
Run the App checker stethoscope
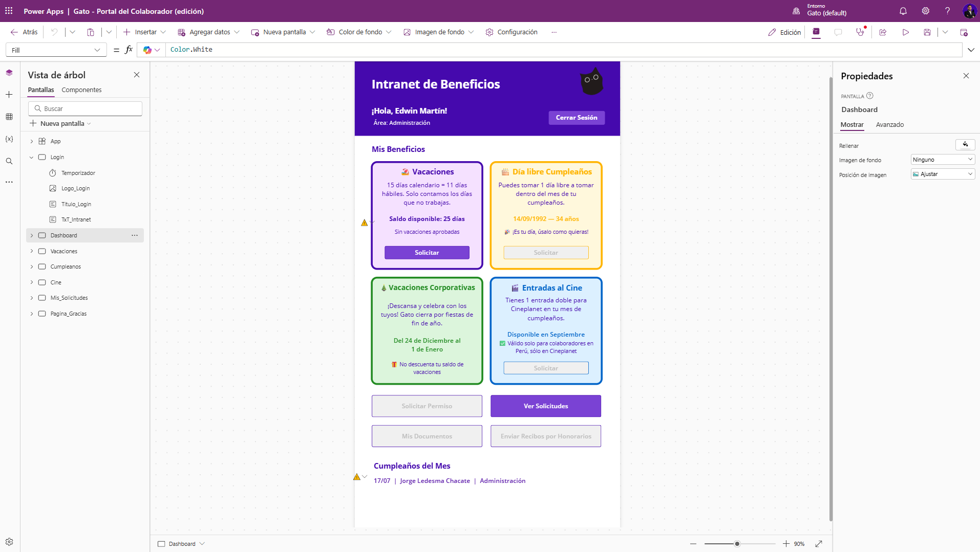(x=860, y=32)
